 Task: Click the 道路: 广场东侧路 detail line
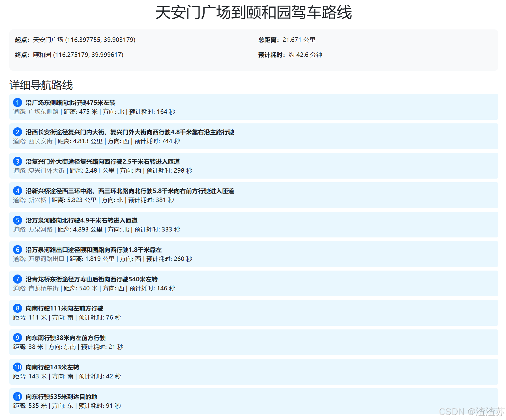tap(94, 112)
